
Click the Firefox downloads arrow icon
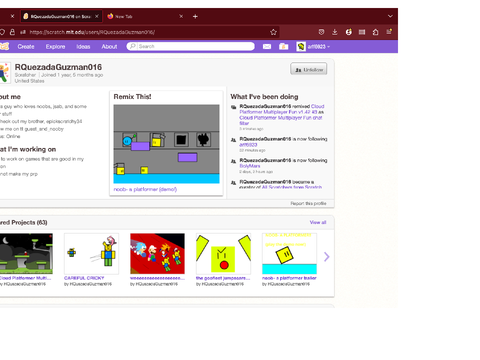[x=335, y=32]
